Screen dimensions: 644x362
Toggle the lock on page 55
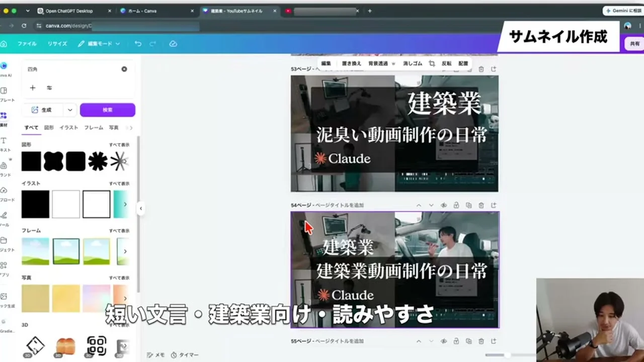456,341
